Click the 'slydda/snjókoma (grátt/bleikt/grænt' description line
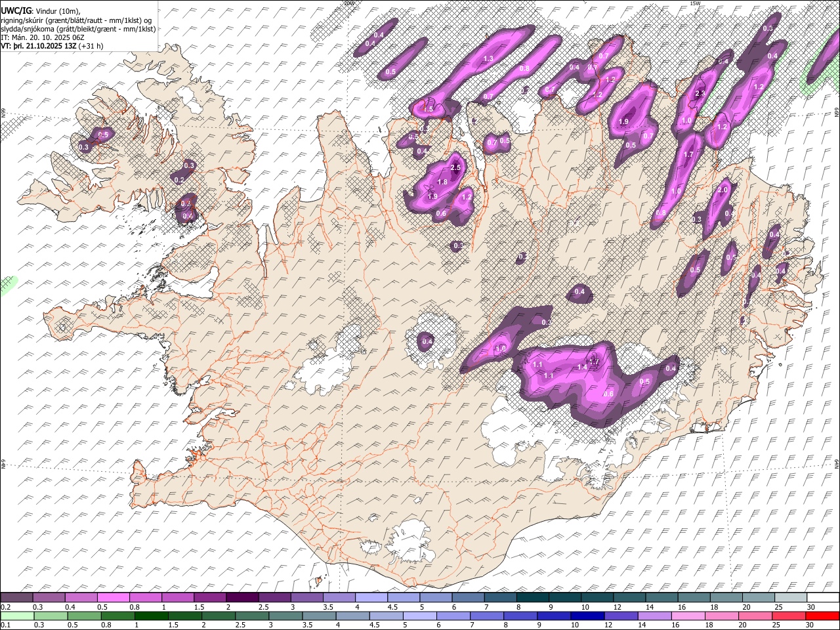 (78, 29)
